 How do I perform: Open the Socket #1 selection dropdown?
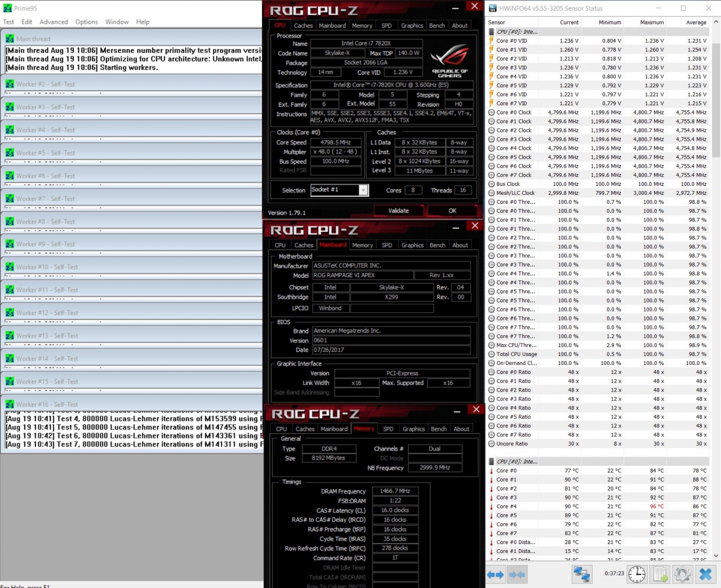click(x=363, y=190)
